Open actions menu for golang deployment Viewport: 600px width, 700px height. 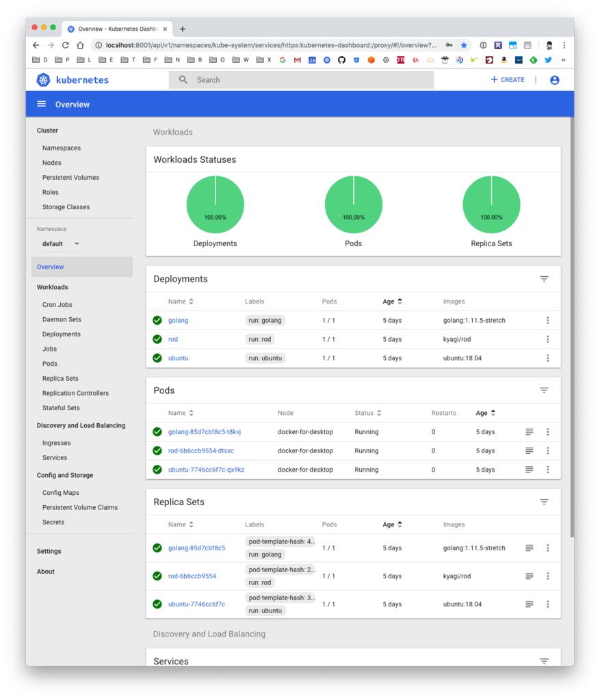pyautogui.click(x=548, y=320)
